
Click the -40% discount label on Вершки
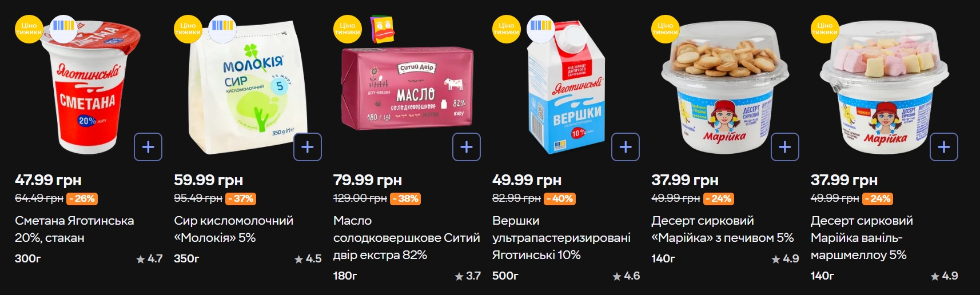(559, 198)
